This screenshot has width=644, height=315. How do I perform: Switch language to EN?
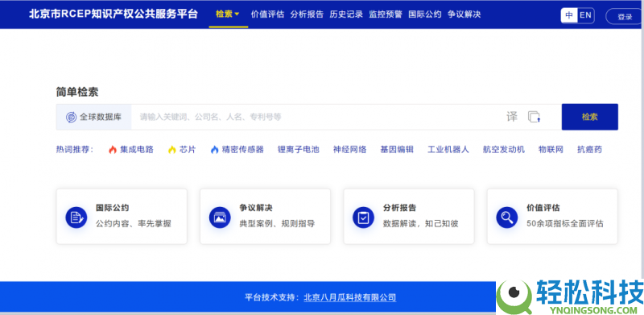coord(586,15)
